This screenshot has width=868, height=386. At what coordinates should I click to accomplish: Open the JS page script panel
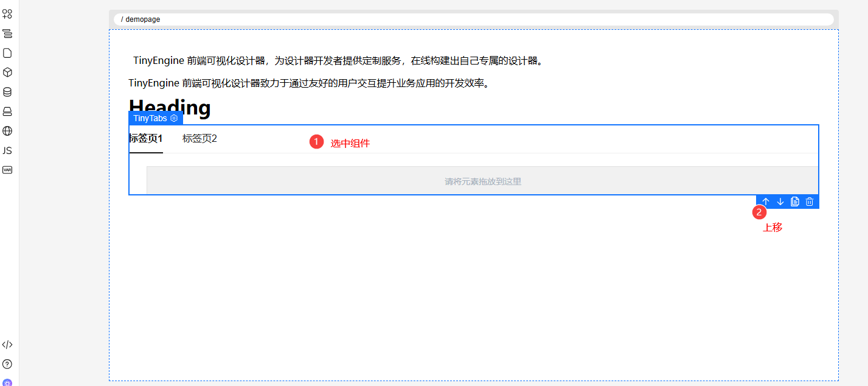pos(7,150)
